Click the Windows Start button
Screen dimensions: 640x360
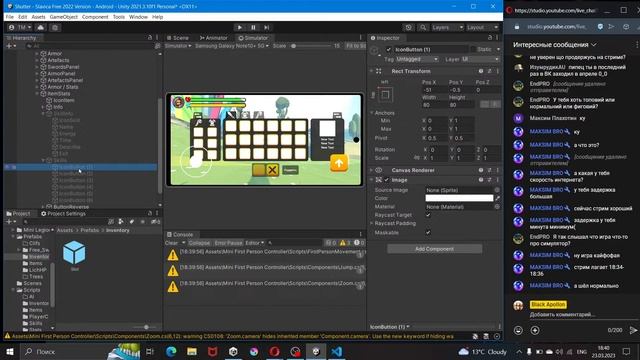[10, 351]
